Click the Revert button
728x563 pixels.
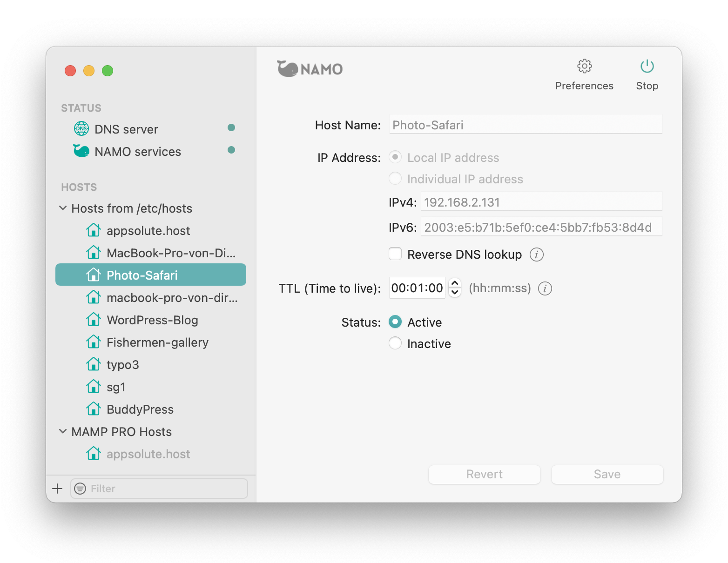pyautogui.click(x=484, y=474)
